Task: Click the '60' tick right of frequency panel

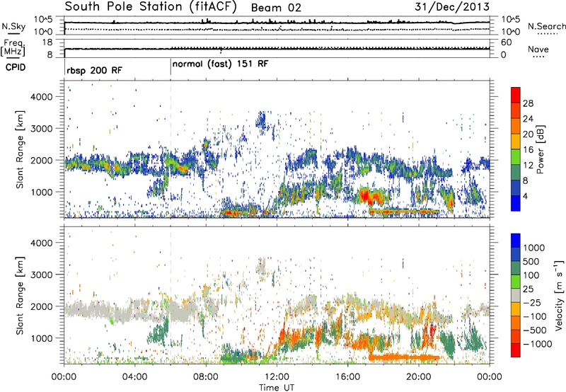Action: 506,42
